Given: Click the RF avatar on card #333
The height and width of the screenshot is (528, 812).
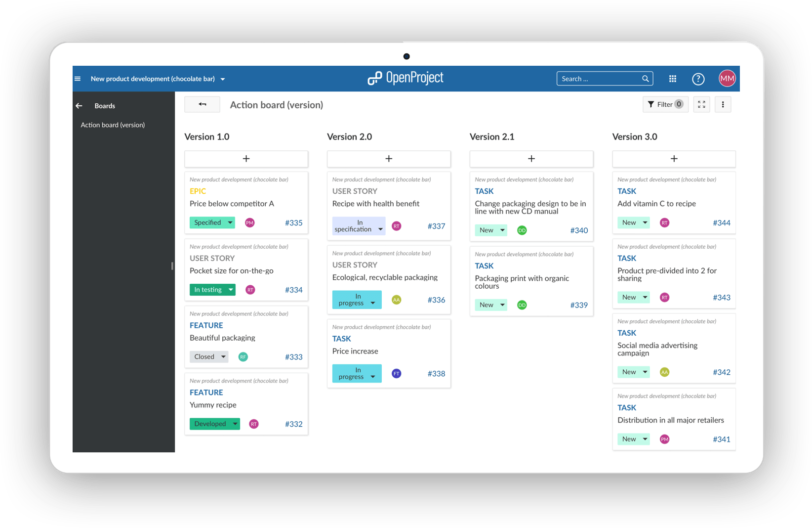Looking at the screenshot, I should pos(243,357).
